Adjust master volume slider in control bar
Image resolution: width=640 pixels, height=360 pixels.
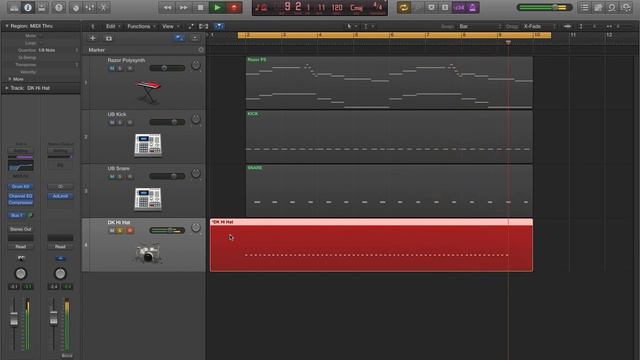click(x=544, y=7)
